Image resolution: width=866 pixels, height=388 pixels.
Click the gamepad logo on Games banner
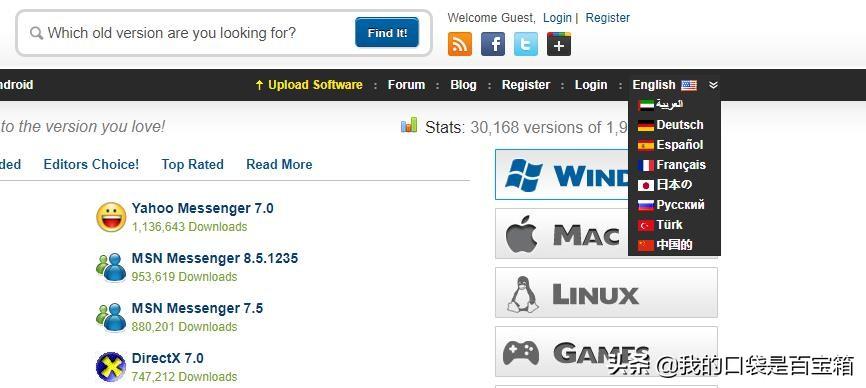click(521, 352)
